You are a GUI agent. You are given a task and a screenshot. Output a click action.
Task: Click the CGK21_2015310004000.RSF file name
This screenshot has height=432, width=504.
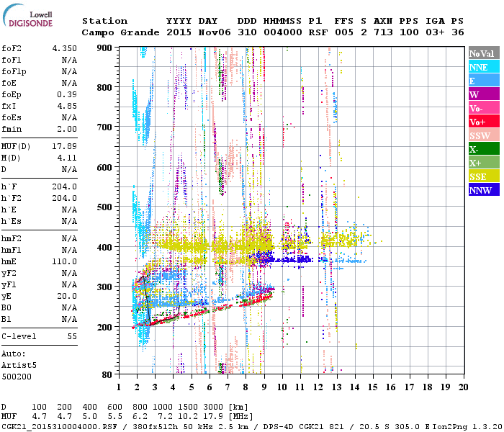click(x=59, y=426)
